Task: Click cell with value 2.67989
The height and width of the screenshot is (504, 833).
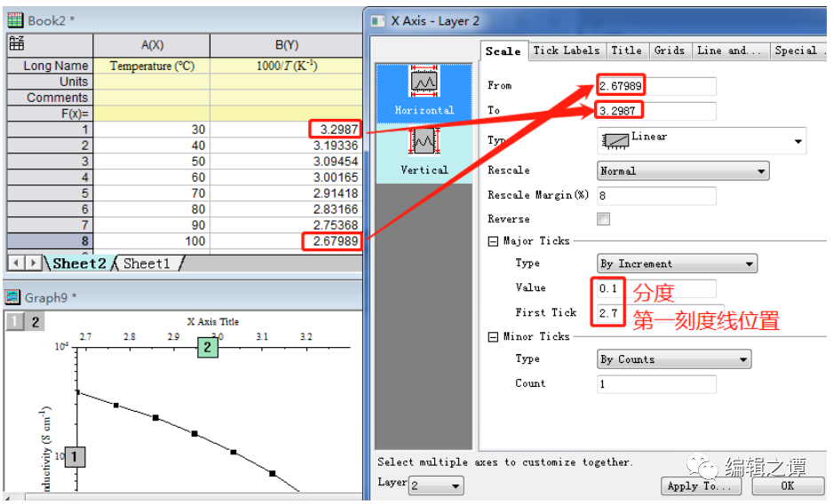Action: 286,241
